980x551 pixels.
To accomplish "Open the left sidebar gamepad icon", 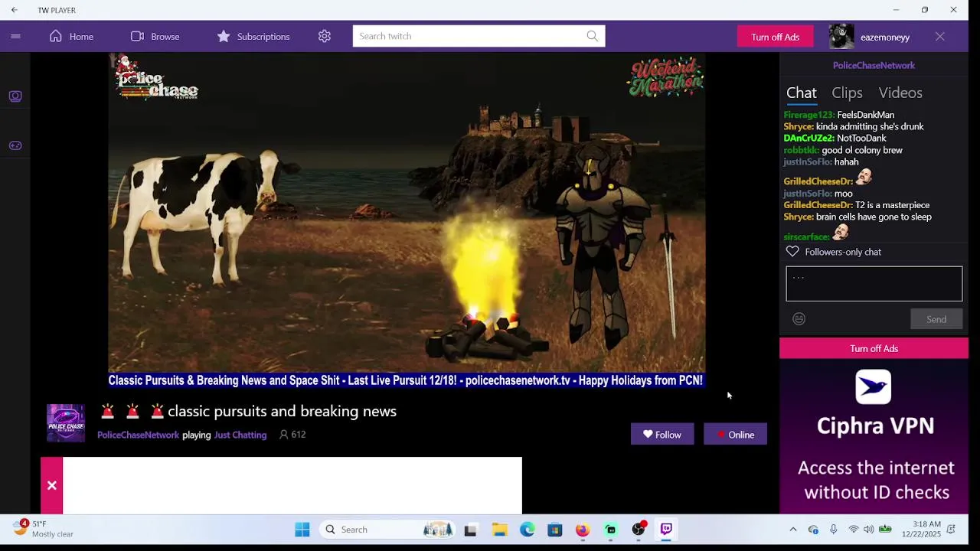I will (15, 145).
